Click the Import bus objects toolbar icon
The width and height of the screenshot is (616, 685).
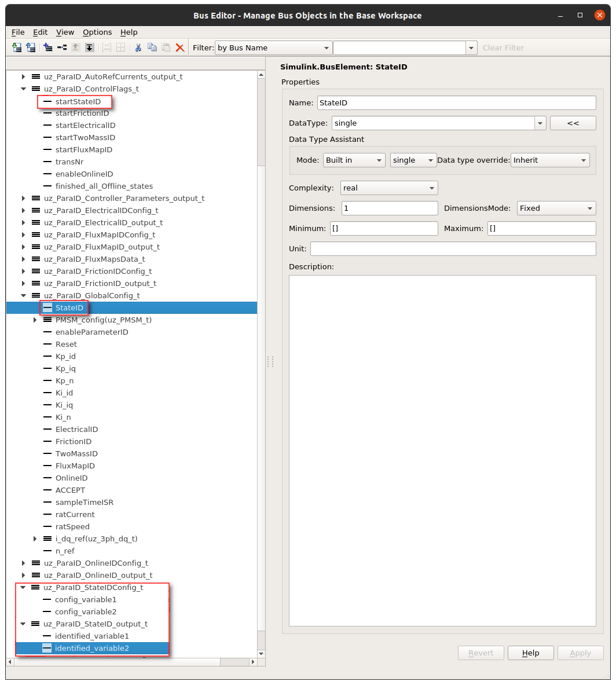(17, 47)
